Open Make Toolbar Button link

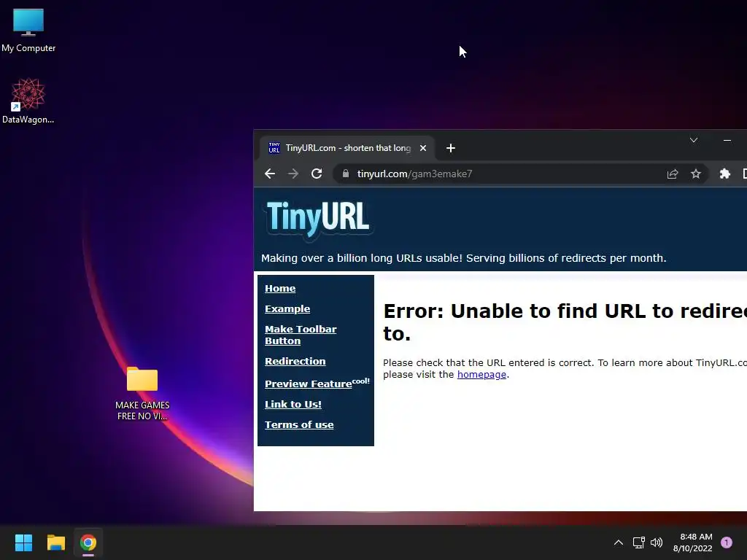point(301,335)
